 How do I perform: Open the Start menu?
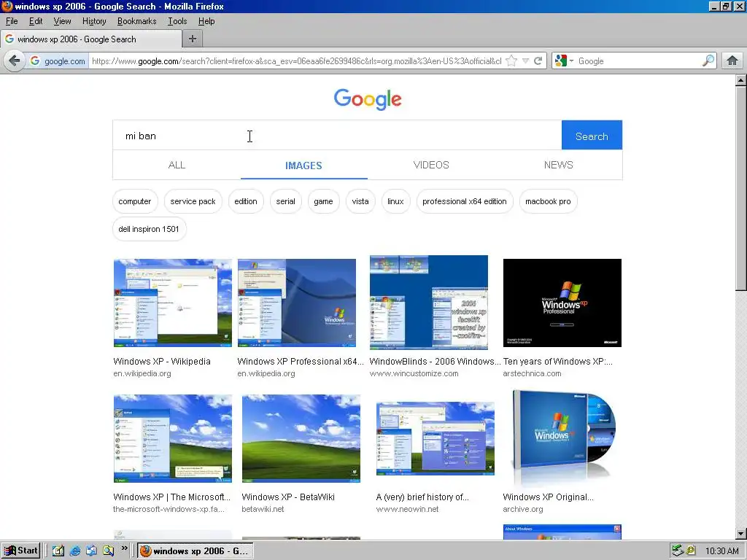pos(21,551)
